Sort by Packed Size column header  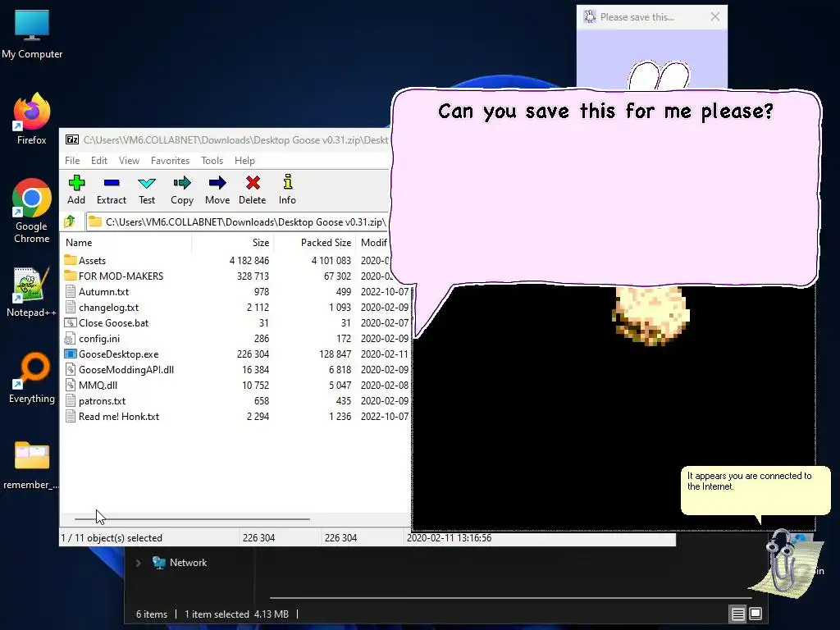point(314,243)
